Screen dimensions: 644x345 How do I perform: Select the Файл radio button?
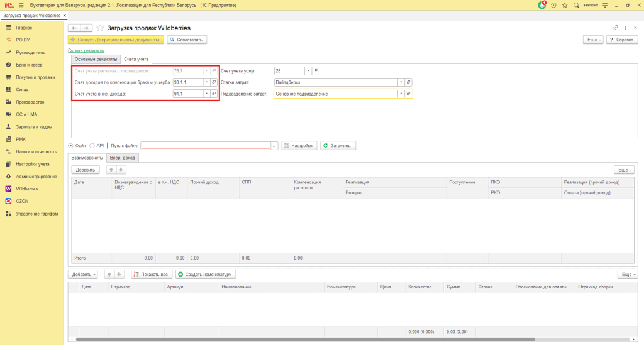point(71,145)
